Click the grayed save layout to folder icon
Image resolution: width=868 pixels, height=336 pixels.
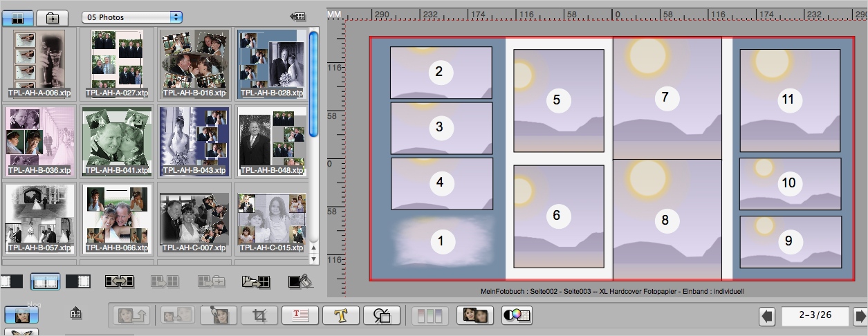(x=211, y=281)
